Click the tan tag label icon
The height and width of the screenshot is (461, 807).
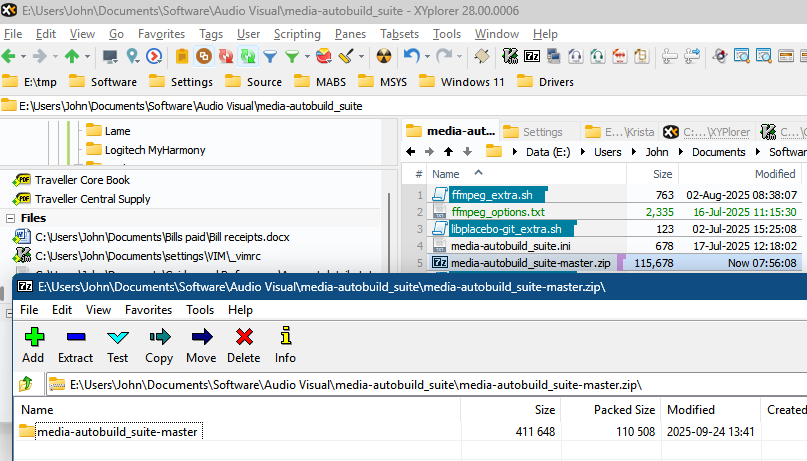point(482,56)
